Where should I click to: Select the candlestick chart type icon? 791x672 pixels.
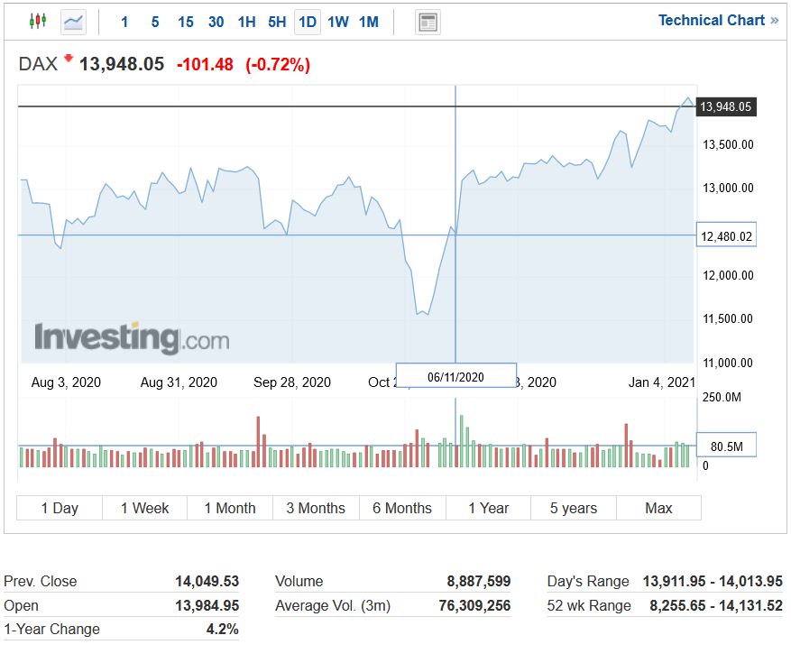pos(37,22)
